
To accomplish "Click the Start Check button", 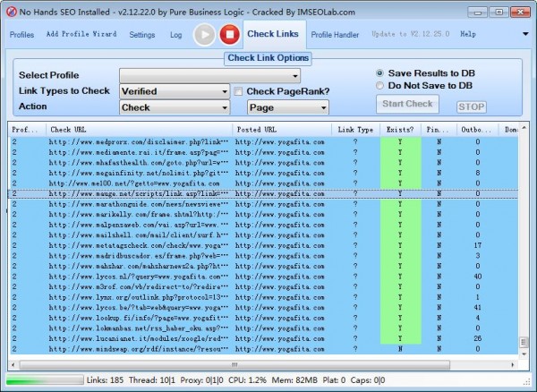I will (407, 104).
